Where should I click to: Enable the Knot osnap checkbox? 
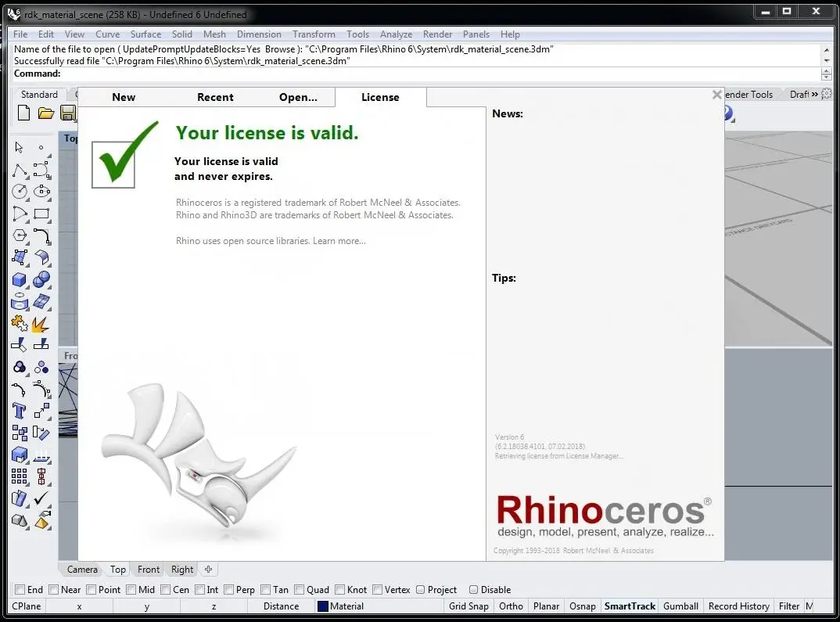[x=339, y=590]
